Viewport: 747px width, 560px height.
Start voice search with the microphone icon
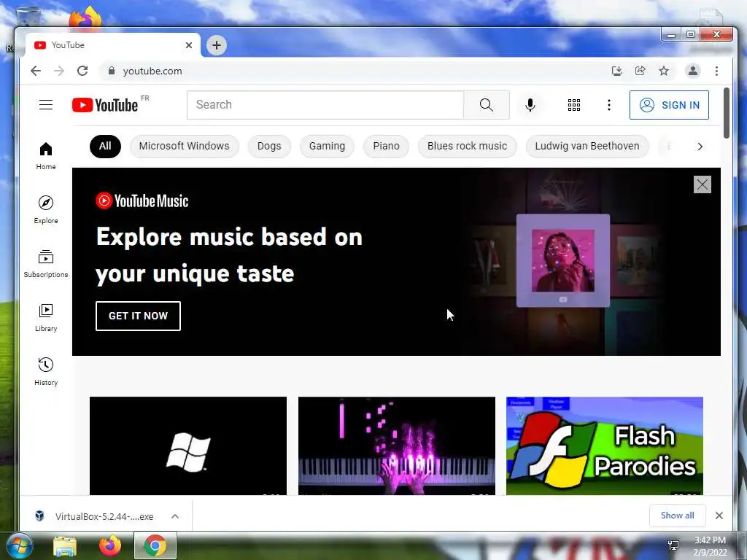tap(530, 105)
